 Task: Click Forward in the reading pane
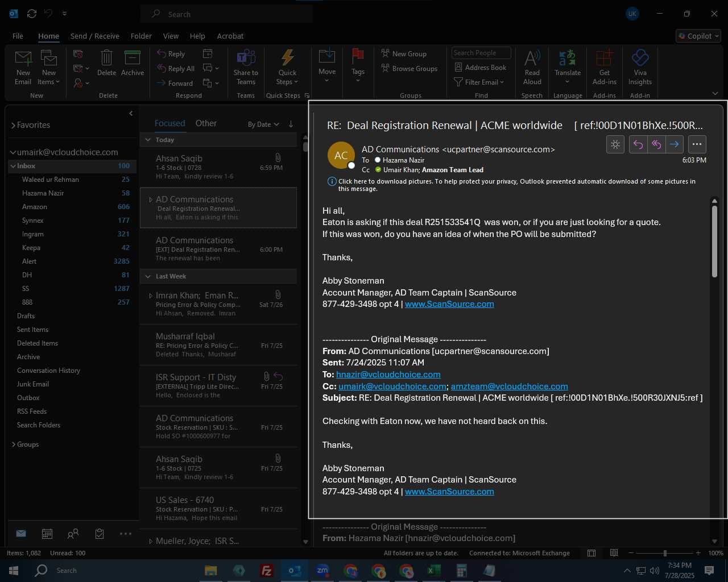pos(675,144)
